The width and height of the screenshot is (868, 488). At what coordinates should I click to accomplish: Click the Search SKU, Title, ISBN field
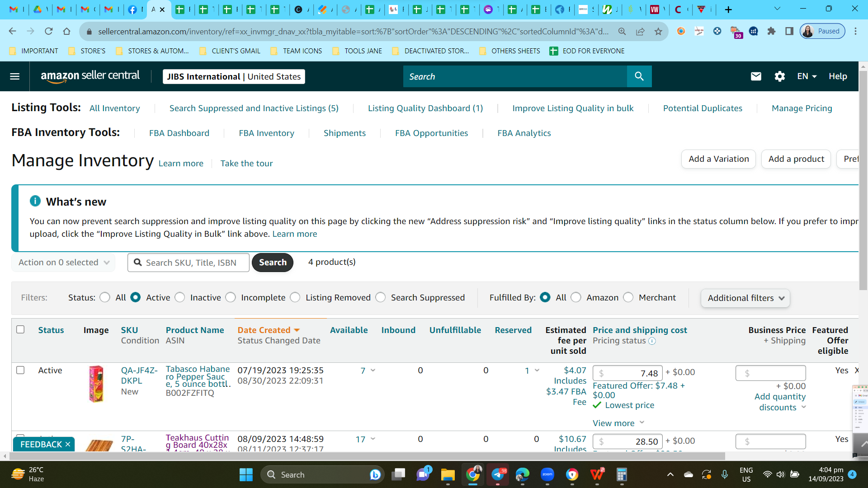[189, 263]
